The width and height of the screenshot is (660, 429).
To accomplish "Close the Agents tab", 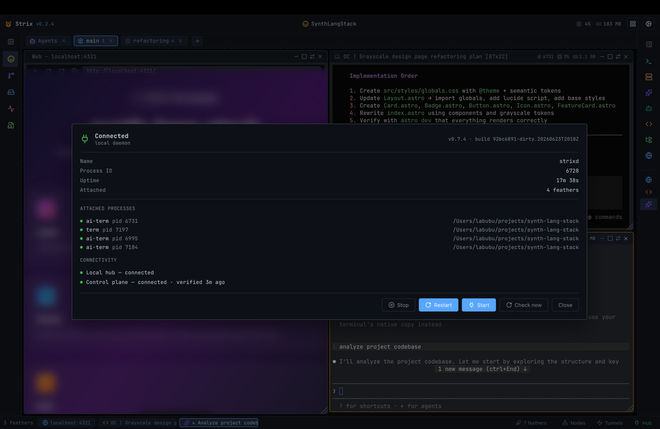I will 64,41.
